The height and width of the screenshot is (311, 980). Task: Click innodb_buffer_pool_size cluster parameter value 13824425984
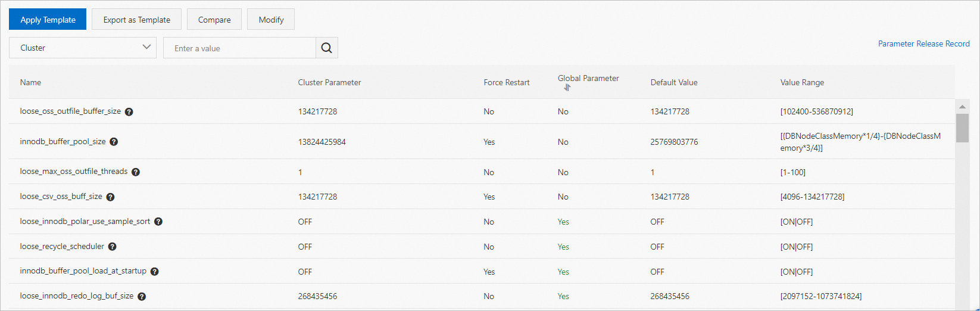coord(322,142)
